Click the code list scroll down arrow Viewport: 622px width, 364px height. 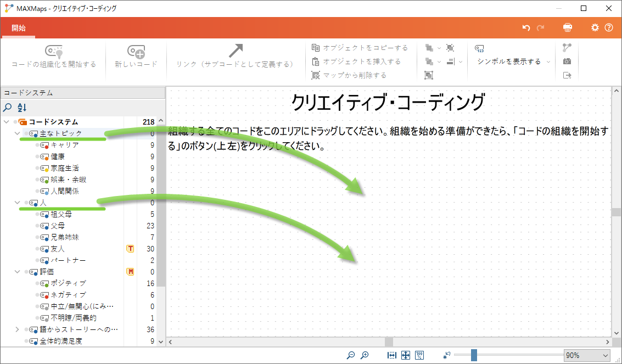(161, 341)
